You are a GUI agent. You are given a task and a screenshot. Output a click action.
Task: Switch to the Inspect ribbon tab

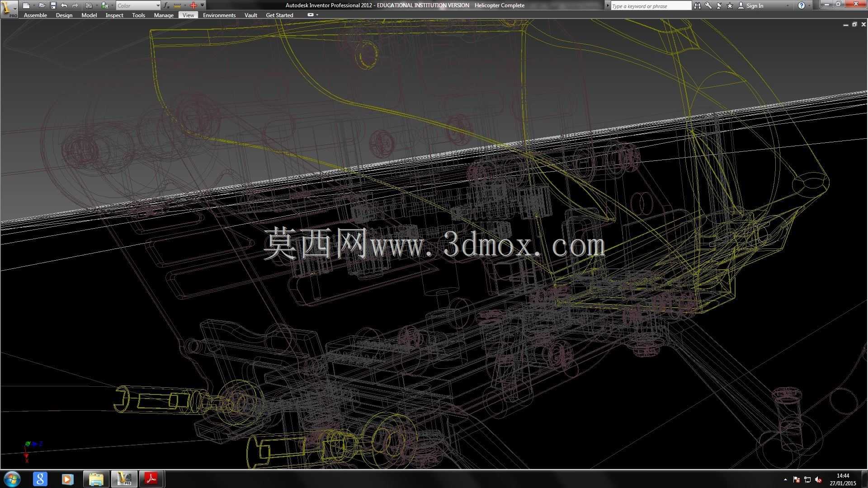tap(114, 15)
